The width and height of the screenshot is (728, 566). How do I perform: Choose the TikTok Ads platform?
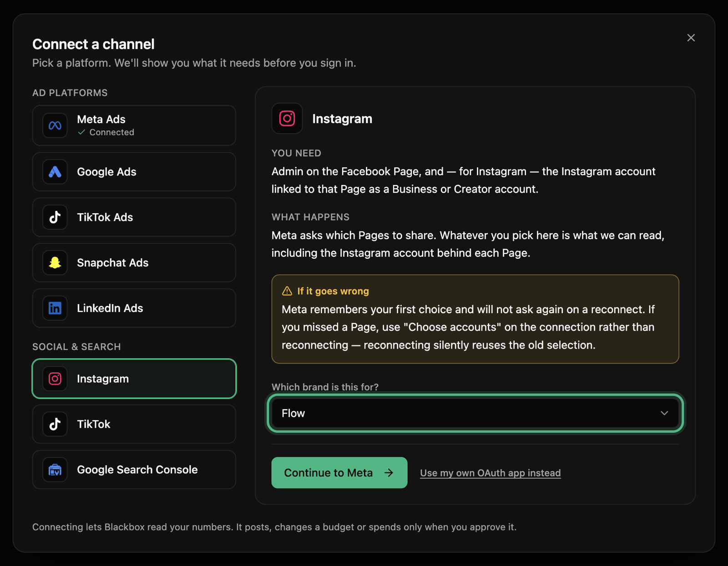134,217
